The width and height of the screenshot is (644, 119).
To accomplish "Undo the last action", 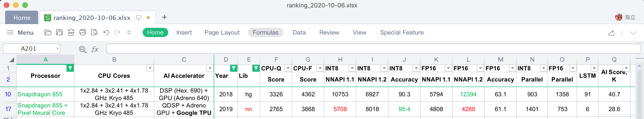I will point(106,32).
